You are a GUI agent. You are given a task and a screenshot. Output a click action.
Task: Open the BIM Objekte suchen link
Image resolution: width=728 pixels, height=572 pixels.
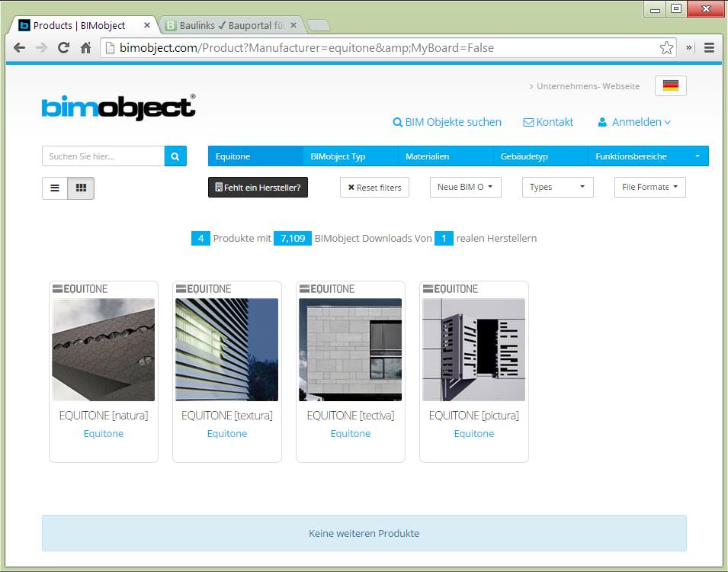pos(447,122)
